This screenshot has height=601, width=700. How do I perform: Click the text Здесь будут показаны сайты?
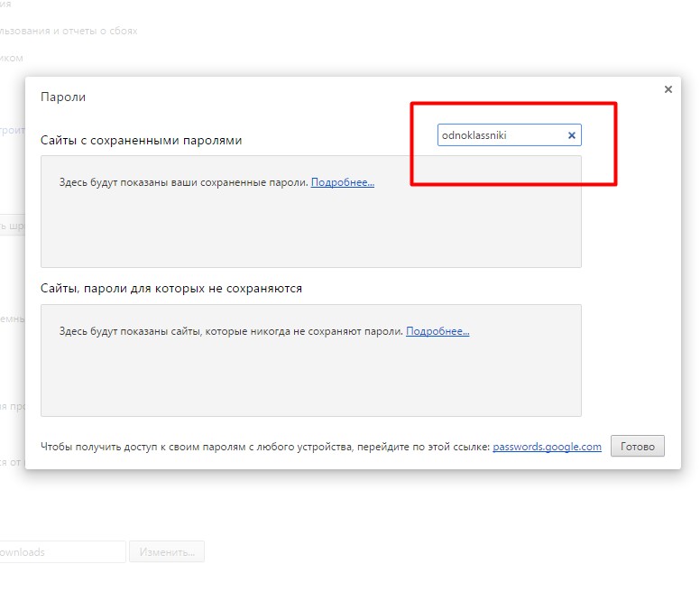[230, 331]
